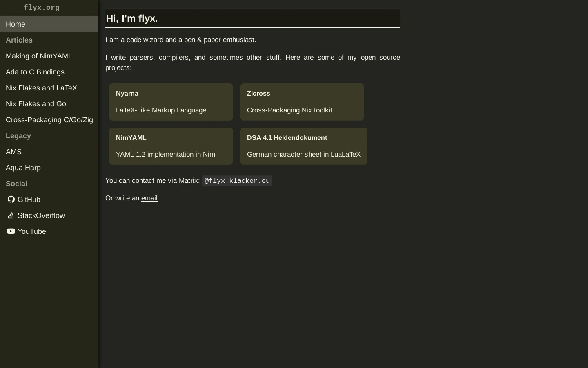This screenshot has height=368, width=588.
Task: Click "German character sheet in LuaLaTeX" text
Action: 304,154
